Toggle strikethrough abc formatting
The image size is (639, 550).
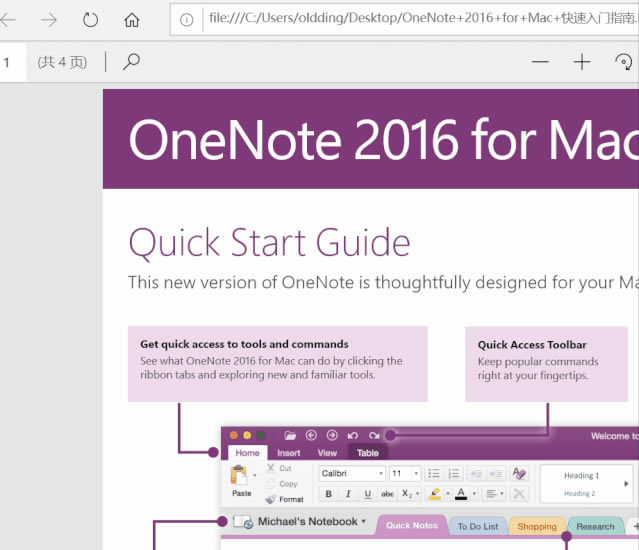click(387, 494)
